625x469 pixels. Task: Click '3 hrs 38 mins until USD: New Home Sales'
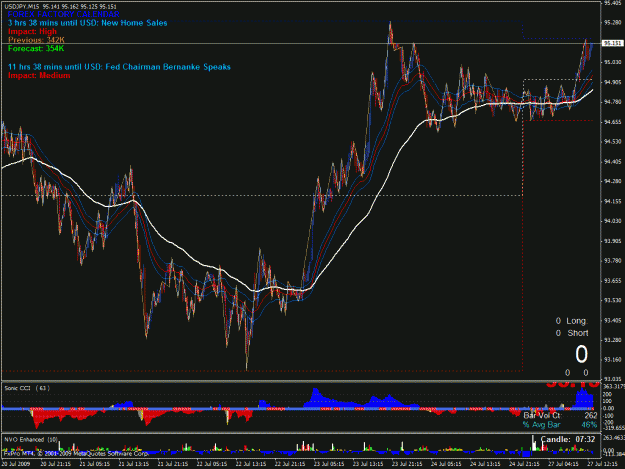coord(88,23)
